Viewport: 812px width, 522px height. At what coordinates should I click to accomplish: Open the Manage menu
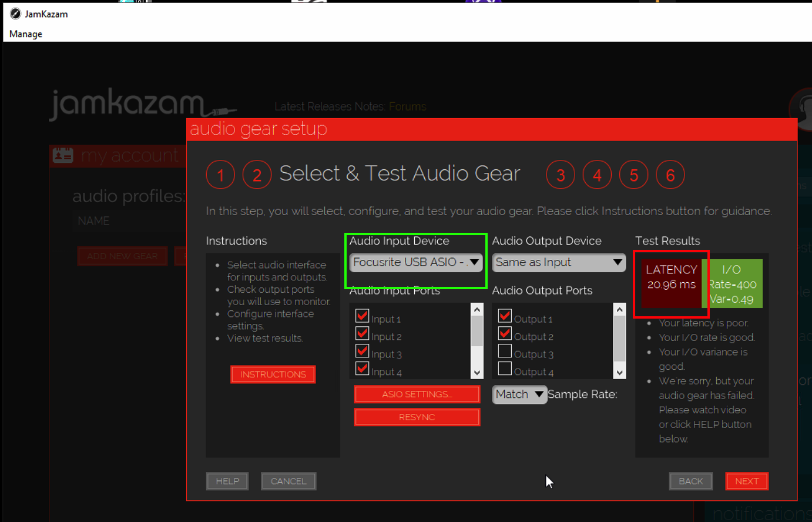(x=26, y=34)
